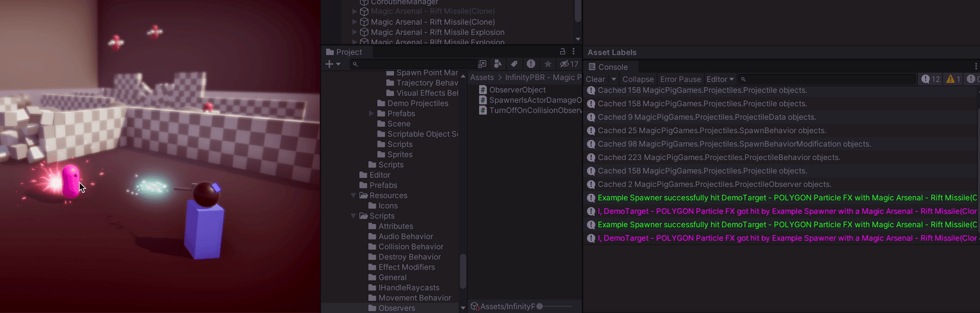Collapse the Resources folder in Project tree

tap(353, 195)
